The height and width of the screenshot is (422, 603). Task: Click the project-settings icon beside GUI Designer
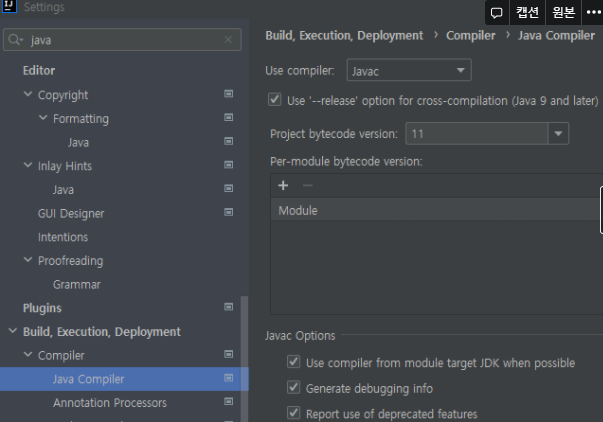[228, 213]
